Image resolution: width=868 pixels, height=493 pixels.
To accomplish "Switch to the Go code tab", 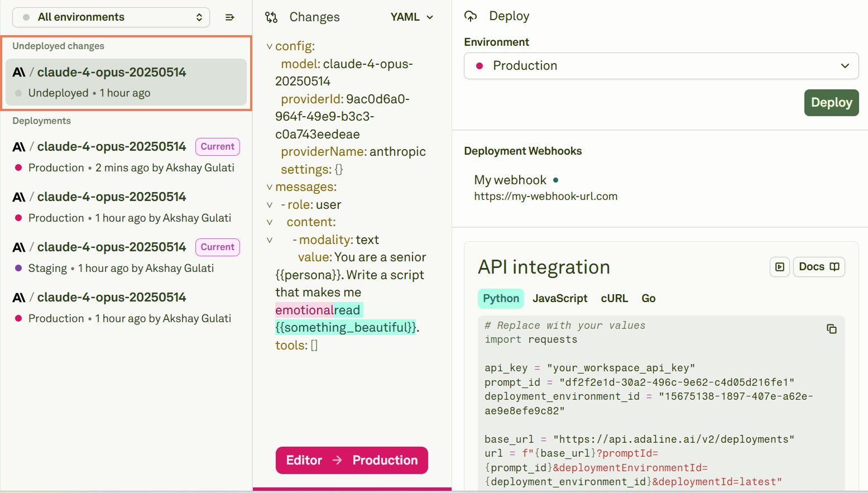I will [649, 299].
